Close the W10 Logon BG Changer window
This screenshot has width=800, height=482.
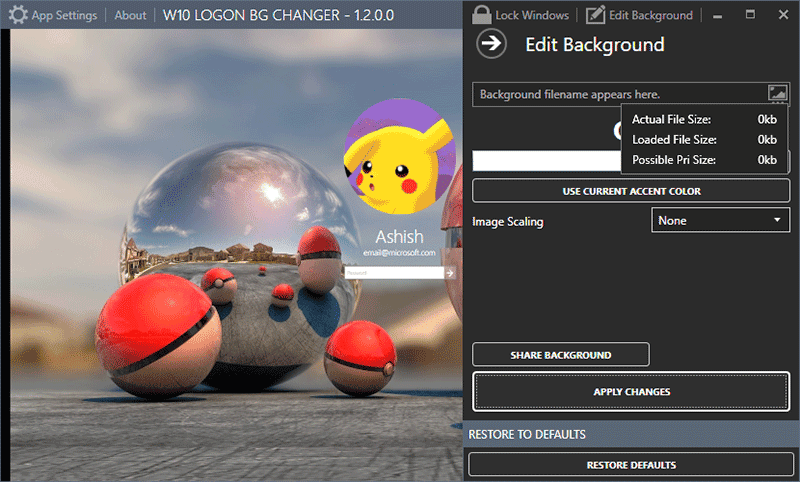(783, 15)
